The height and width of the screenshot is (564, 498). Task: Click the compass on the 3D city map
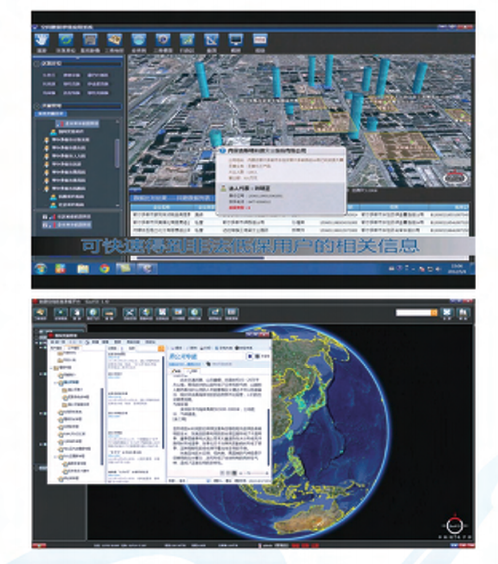coord(456,177)
